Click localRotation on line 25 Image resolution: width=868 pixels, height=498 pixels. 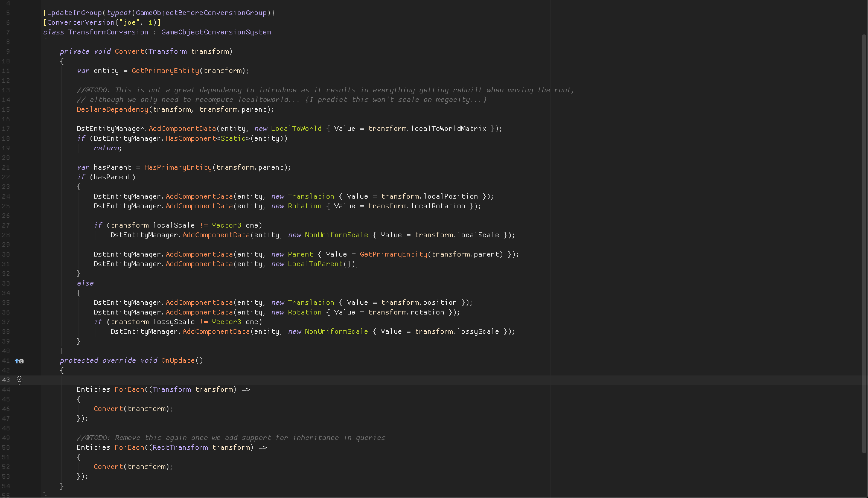(438, 206)
